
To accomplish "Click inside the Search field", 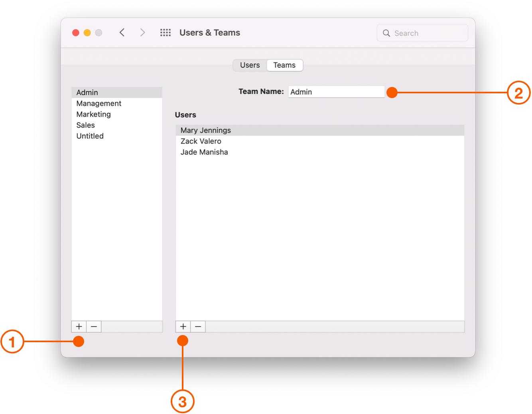I will point(419,33).
